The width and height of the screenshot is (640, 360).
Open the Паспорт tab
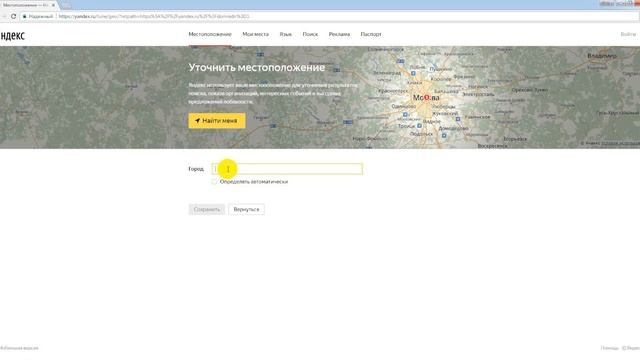[371, 34]
